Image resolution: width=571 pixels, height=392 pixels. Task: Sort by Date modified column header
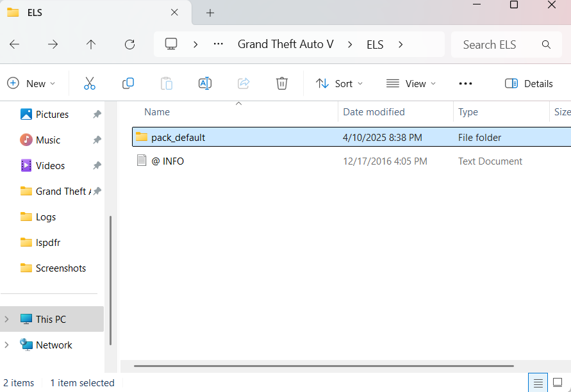374,111
